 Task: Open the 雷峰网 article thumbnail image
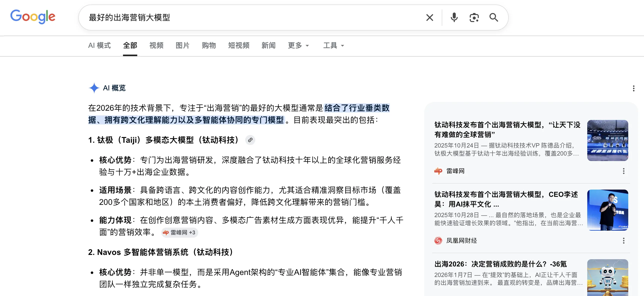pyautogui.click(x=607, y=140)
